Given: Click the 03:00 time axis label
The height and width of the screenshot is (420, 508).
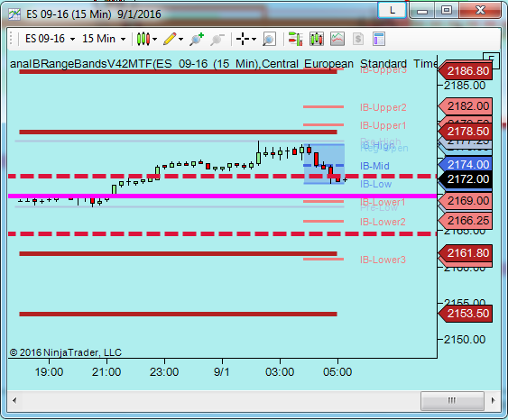Looking at the screenshot, I should [280, 372].
